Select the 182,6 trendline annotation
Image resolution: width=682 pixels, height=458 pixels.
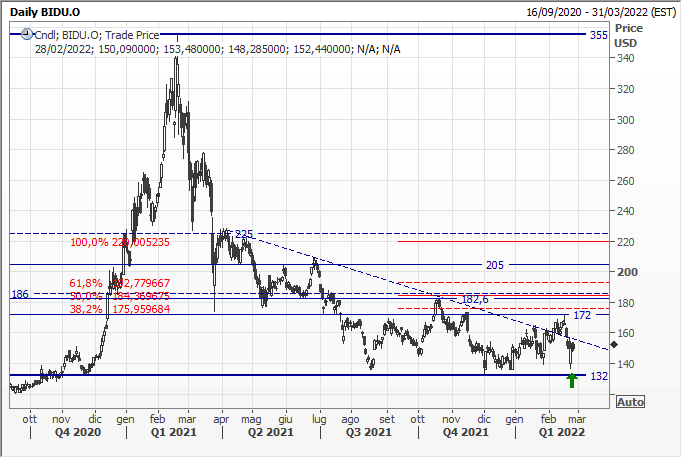click(474, 300)
